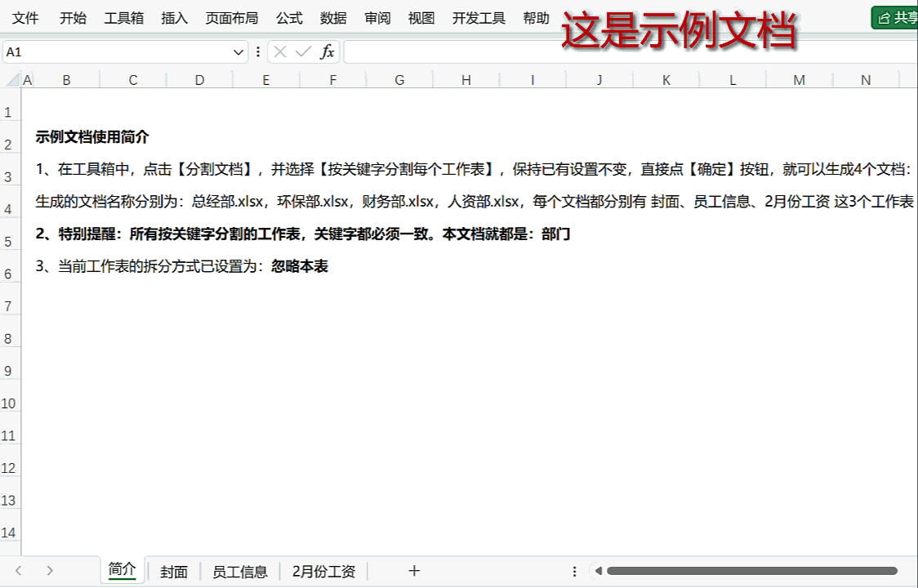
Task: Click the Select All corner triangle
Action: coord(12,80)
